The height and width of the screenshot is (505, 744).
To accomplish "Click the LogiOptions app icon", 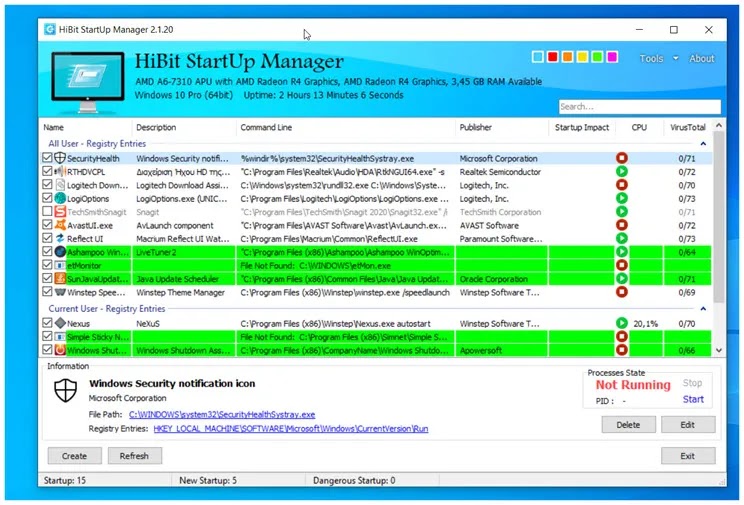I will (x=60, y=198).
